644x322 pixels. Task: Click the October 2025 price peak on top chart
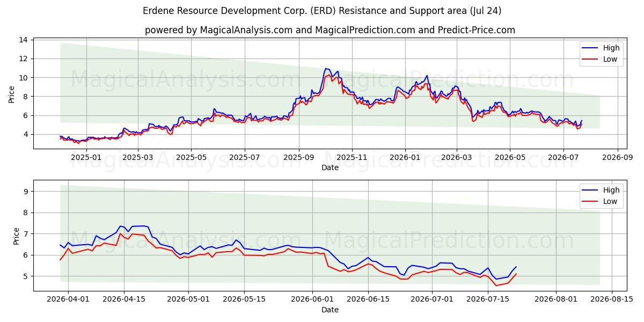325,69
